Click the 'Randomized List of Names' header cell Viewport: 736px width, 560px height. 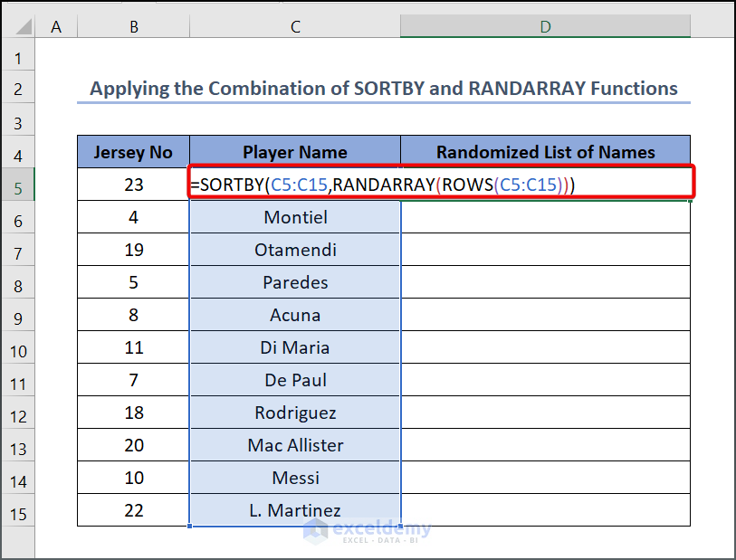[545, 152]
